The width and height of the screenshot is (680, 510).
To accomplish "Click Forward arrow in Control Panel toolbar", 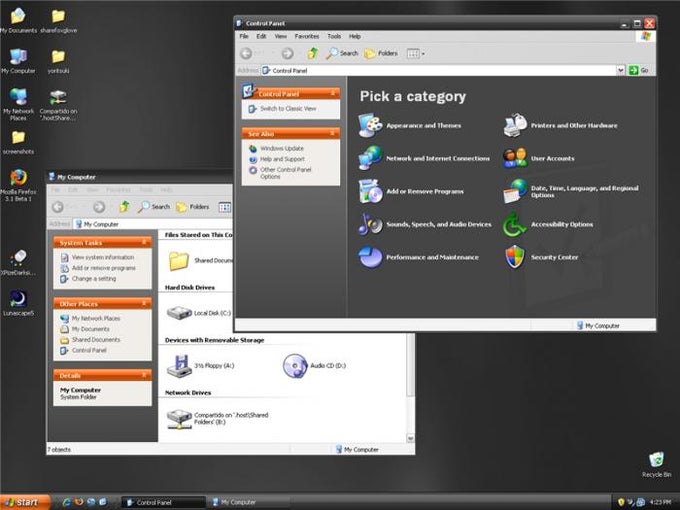I will point(288,53).
